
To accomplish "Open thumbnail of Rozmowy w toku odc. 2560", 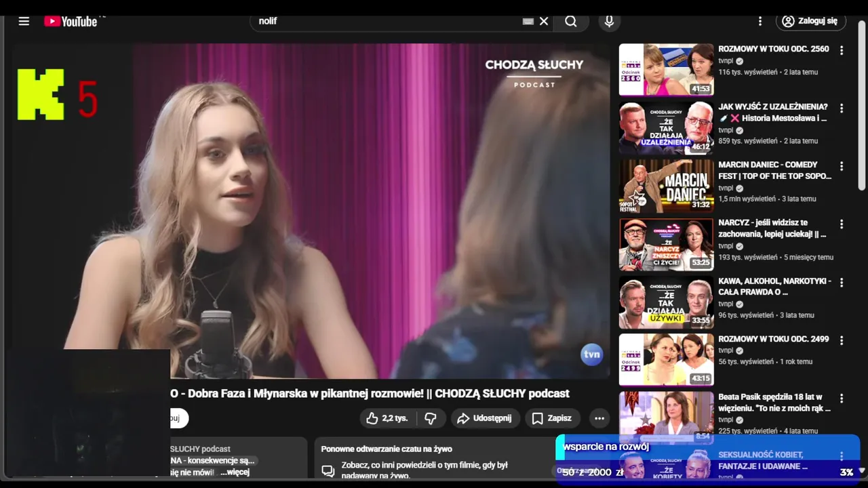I will pyautogui.click(x=666, y=70).
